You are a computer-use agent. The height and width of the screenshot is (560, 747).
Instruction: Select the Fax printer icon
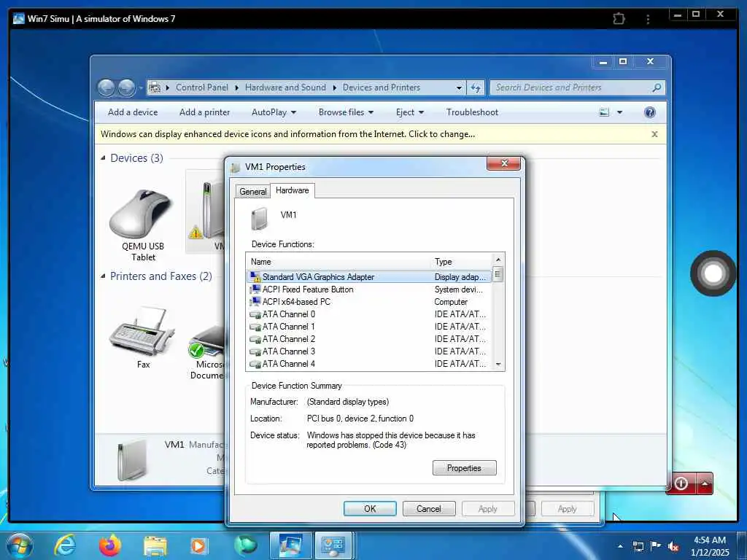142,337
